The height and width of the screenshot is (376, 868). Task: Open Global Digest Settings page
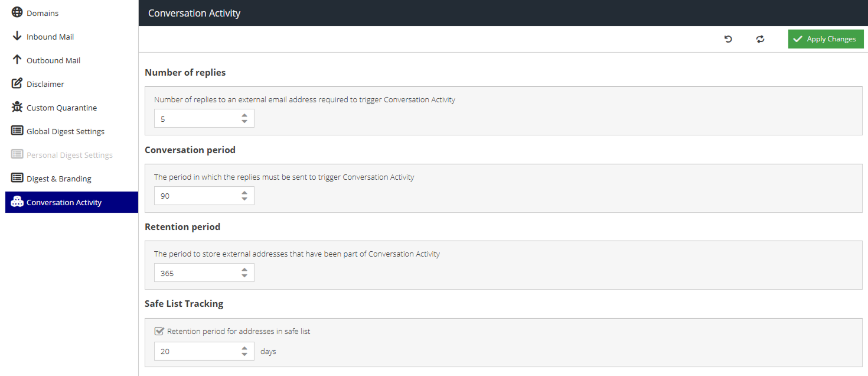click(x=65, y=131)
